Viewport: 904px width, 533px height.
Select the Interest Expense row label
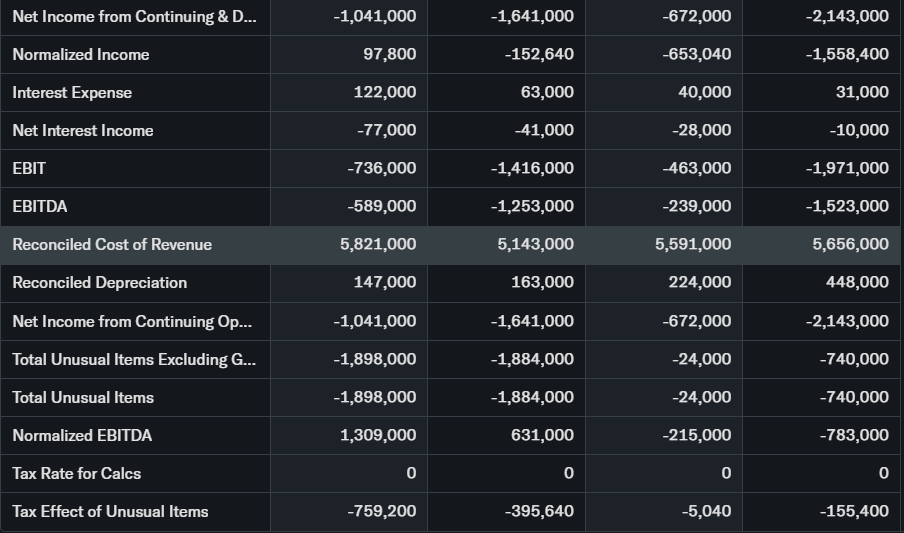click(x=72, y=92)
